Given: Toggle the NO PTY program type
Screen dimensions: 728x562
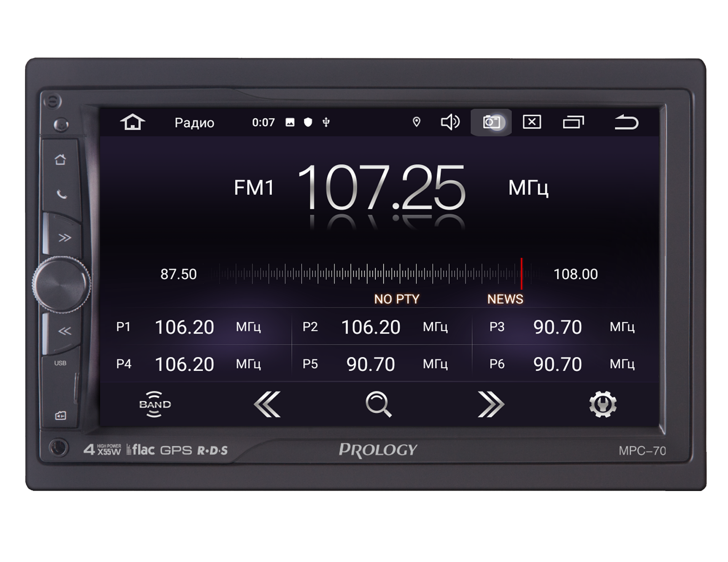Looking at the screenshot, I should tap(396, 299).
